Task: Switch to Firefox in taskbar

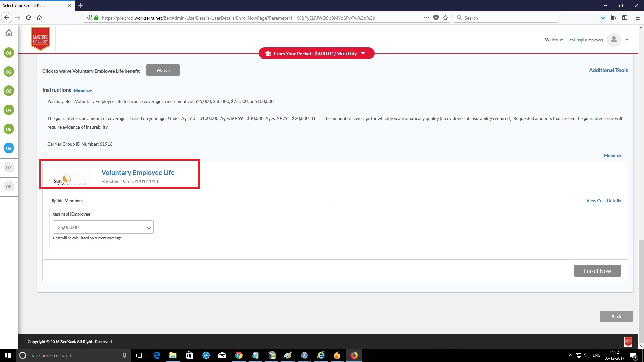Action: click(x=354, y=355)
